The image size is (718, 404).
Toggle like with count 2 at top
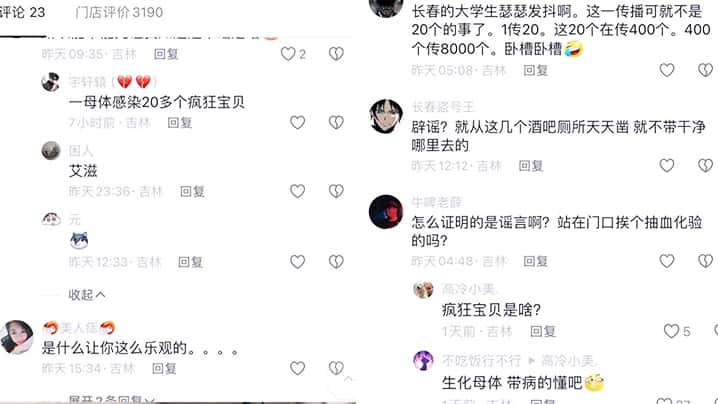(293, 54)
